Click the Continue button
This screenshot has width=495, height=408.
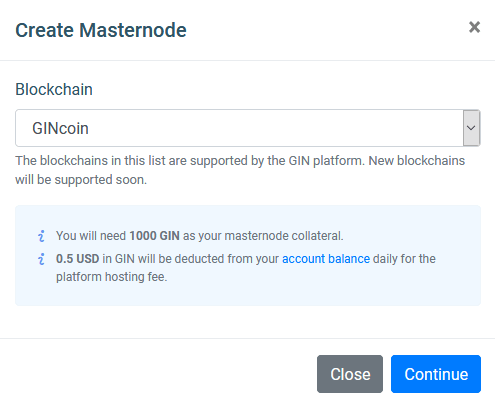(x=436, y=374)
